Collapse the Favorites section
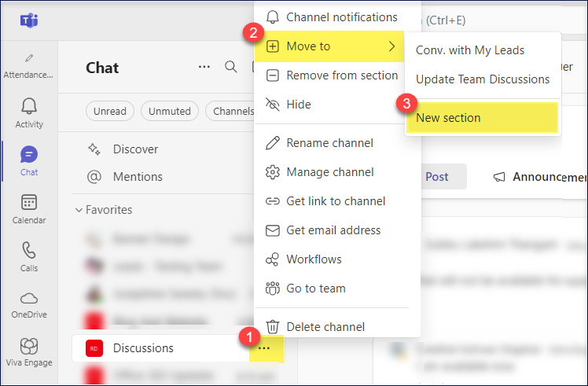This screenshot has height=386, width=588. click(79, 210)
